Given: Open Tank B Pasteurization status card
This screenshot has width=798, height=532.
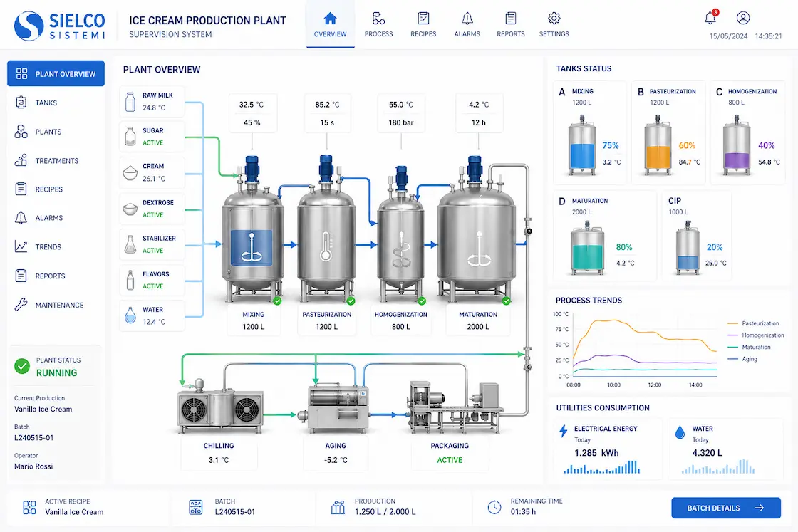Looking at the screenshot, I should (668, 132).
